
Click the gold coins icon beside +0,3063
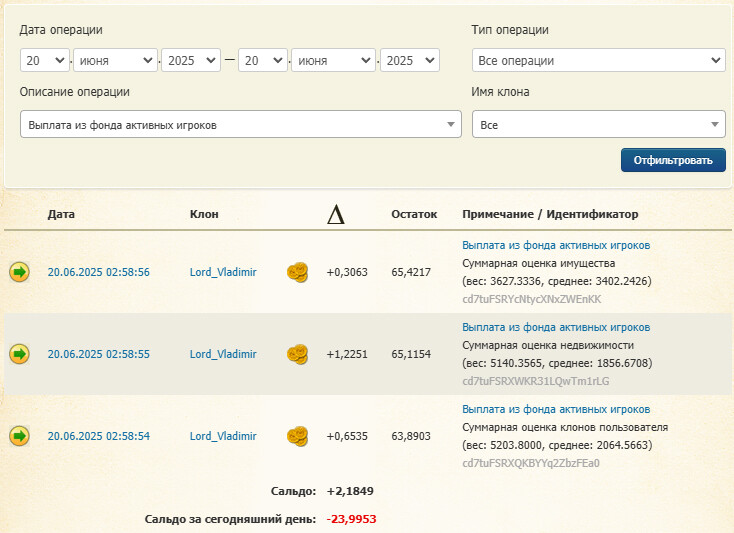pyautogui.click(x=297, y=272)
